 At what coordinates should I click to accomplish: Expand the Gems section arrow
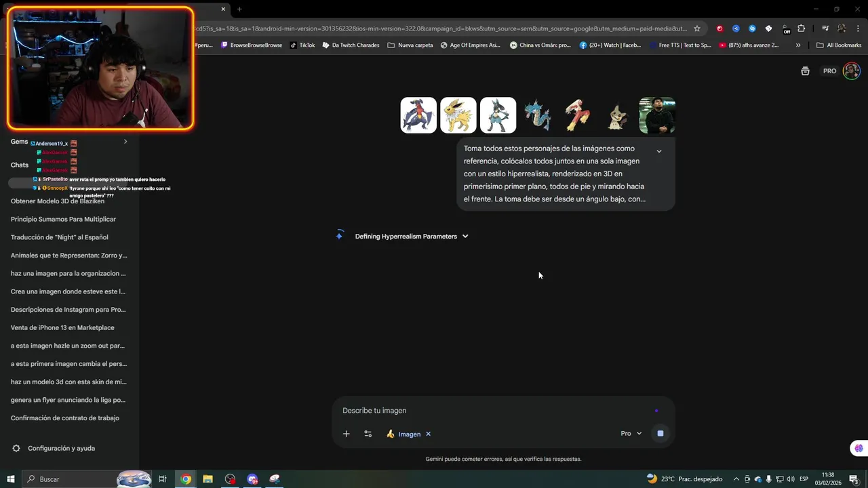coord(125,142)
